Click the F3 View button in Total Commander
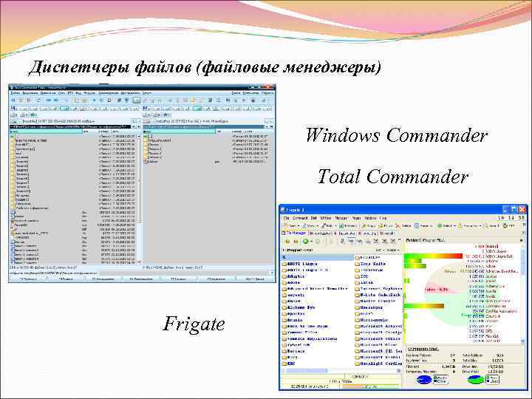The image size is (532, 399). [x=28, y=279]
